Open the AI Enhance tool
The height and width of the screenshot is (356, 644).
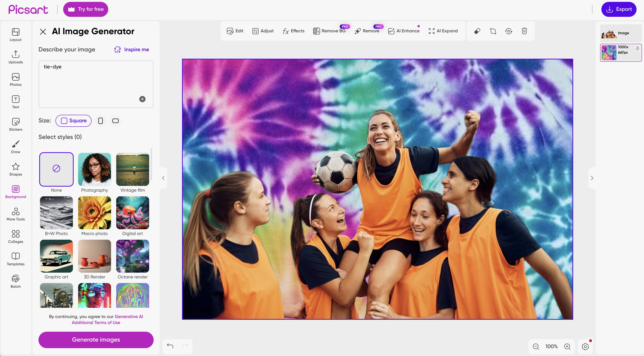403,31
